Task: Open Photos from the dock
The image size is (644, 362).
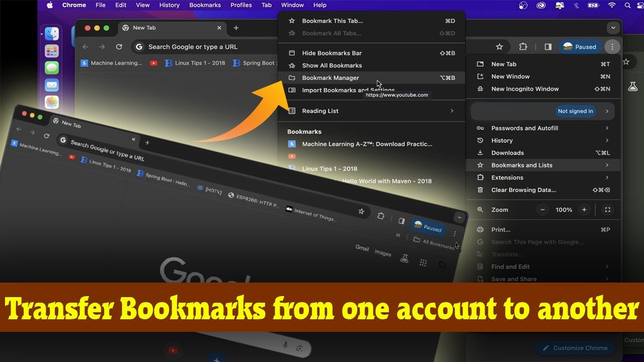Action: [51, 102]
